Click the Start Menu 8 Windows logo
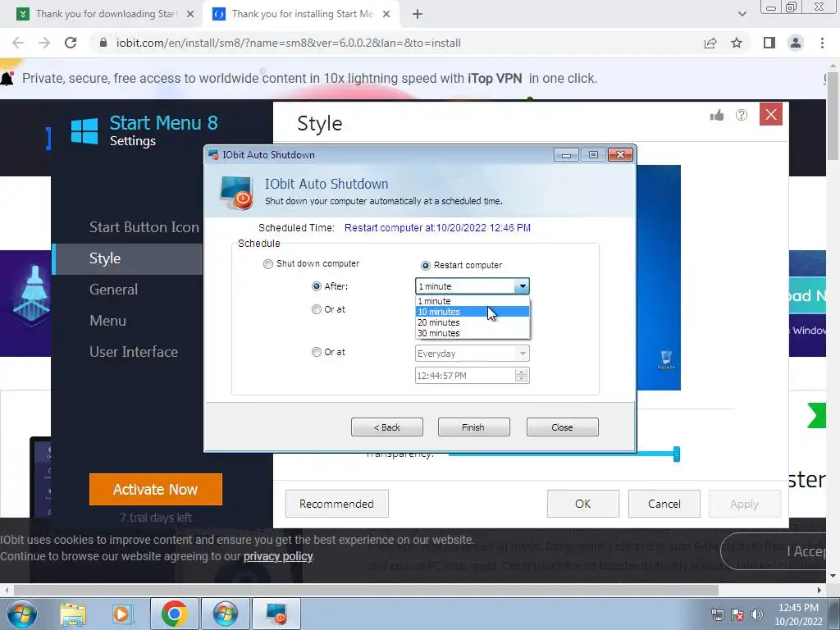 point(84,131)
